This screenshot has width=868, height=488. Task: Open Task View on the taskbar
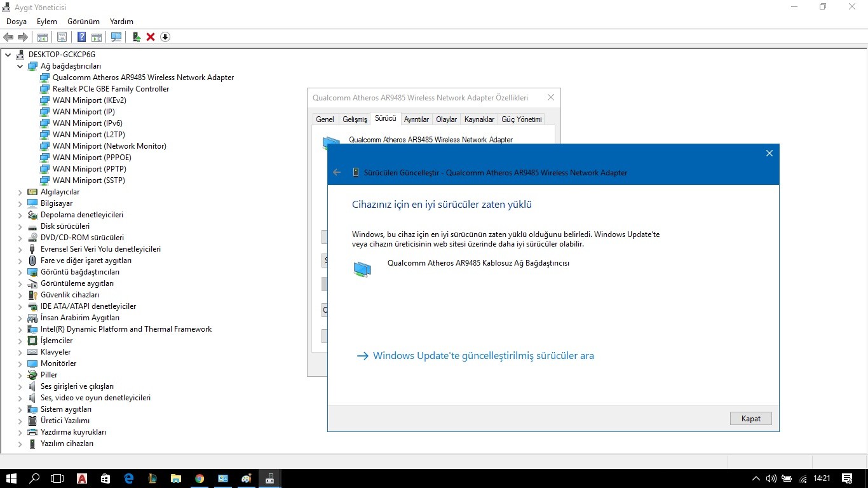[57, 478]
